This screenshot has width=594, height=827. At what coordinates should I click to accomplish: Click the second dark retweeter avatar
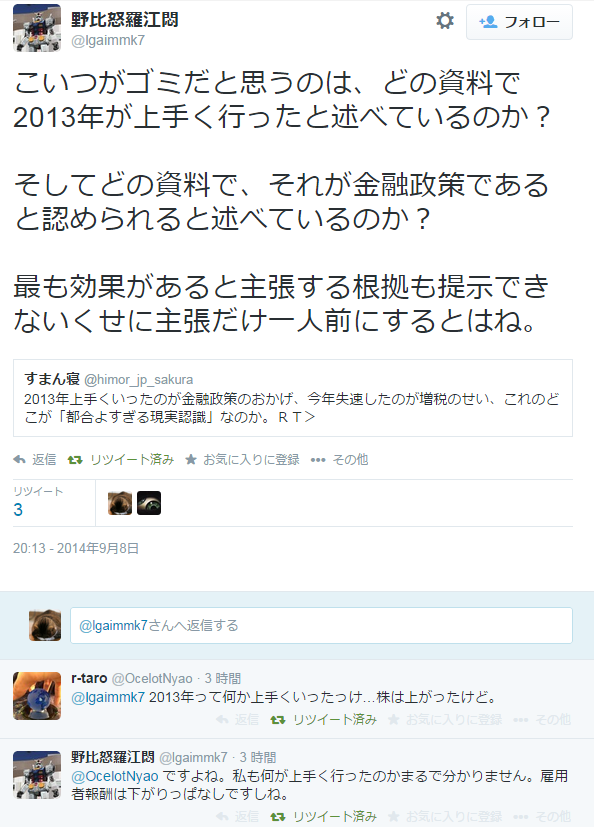(x=149, y=503)
